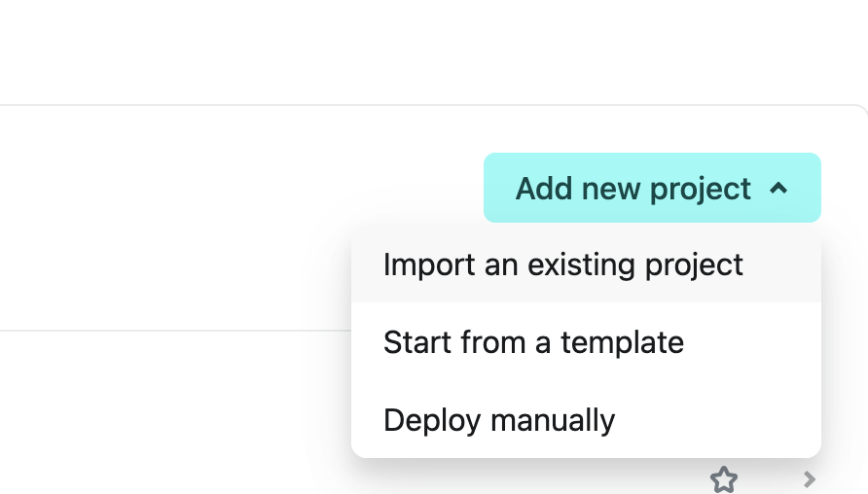Pick the highlighted Import an existing project entry

586,265
